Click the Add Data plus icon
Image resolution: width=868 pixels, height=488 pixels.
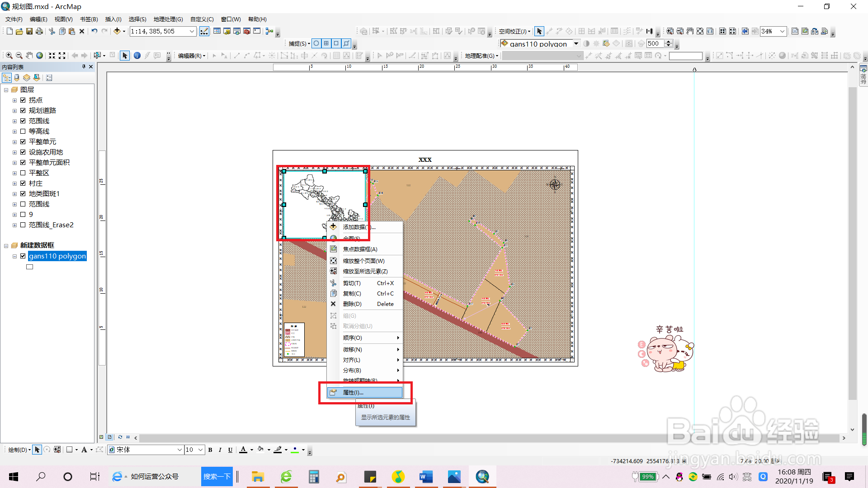(117, 31)
